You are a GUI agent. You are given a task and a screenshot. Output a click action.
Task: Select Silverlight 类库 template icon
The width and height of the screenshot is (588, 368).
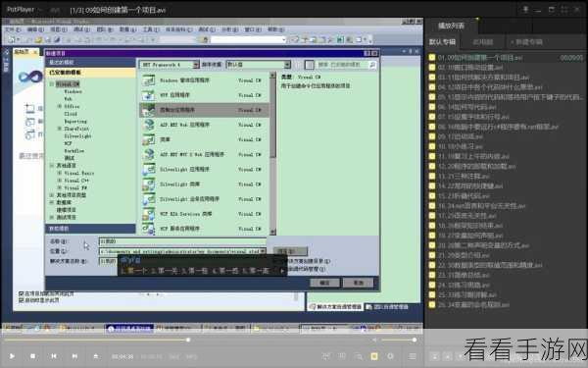click(x=149, y=184)
